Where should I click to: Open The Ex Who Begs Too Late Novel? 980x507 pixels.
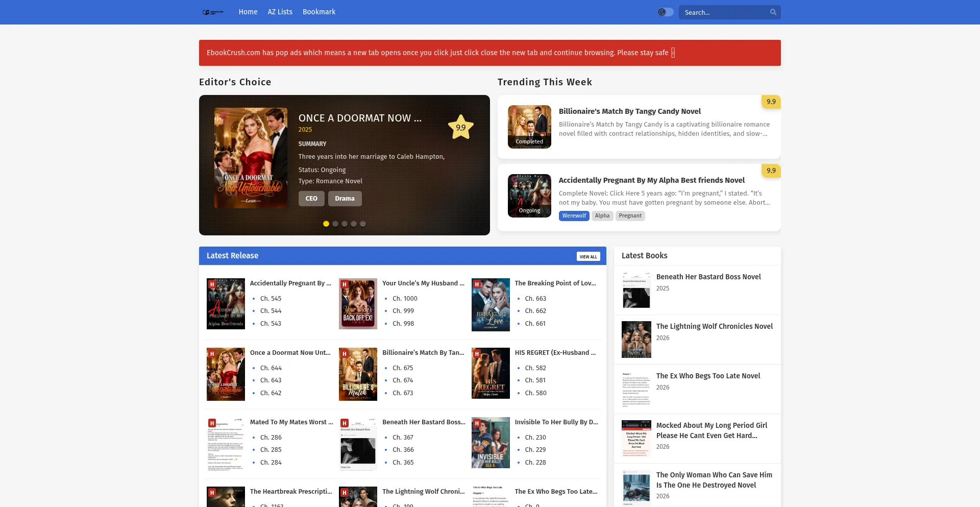(x=708, y=376)
